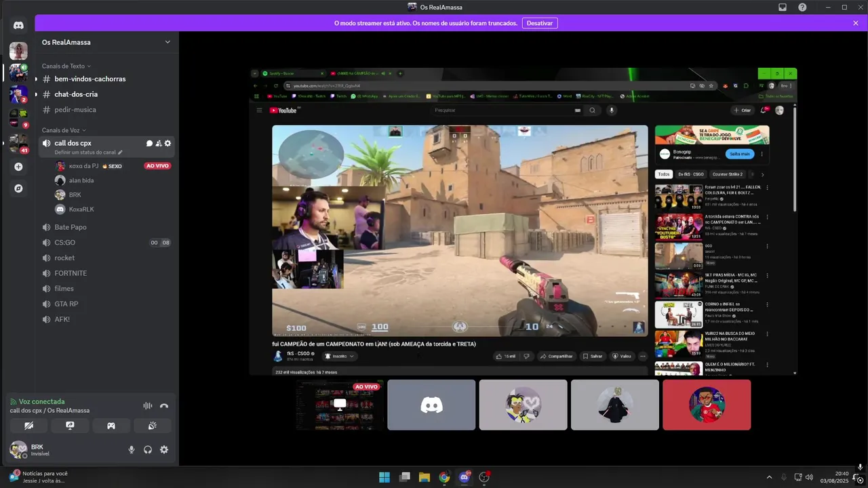Image resolution: width=868 pixels, height=488 pixels.
Task: Open Windows Start menu
Action: [384, 477]
